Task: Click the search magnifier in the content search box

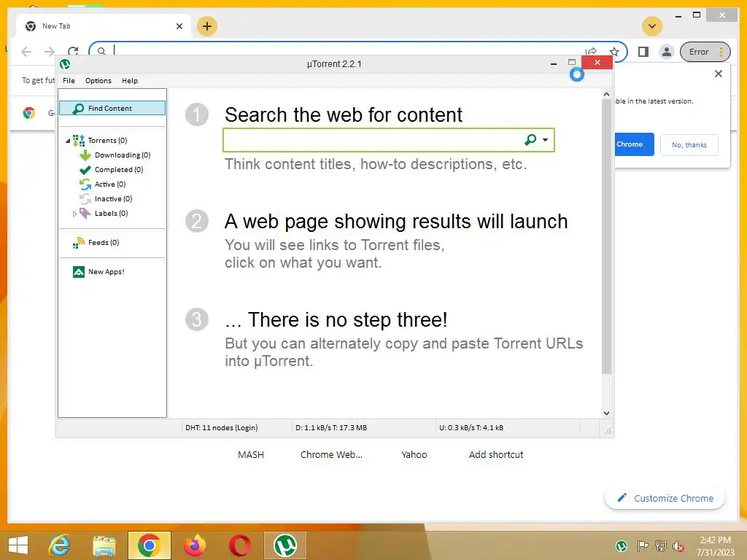Action: click(x=530, y=139)
